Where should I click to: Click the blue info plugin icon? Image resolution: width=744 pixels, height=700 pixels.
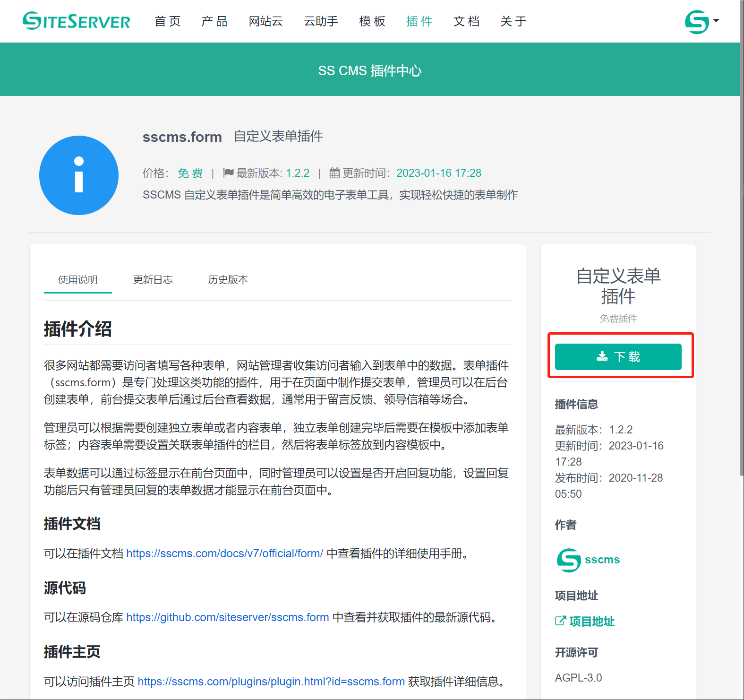pyautogui.click(x=79, y=175)
